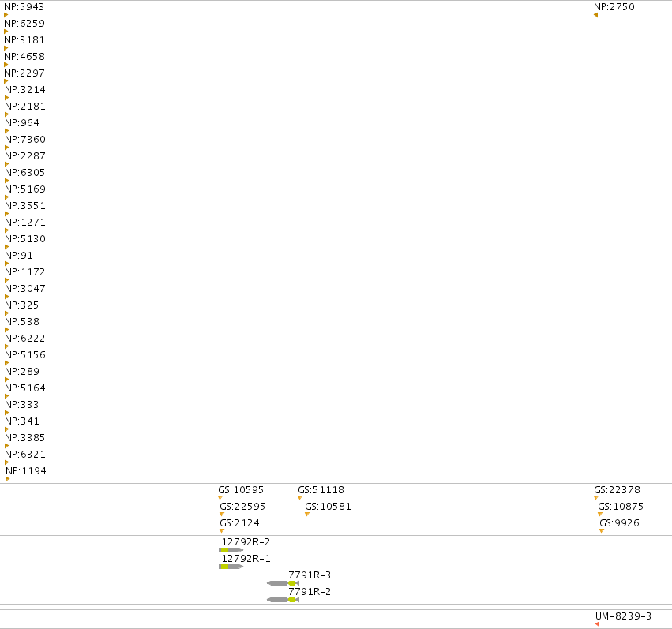Select the GS:10595 insertion label
The height and width of the screenshot is (629, 672).
coord(241,490)
